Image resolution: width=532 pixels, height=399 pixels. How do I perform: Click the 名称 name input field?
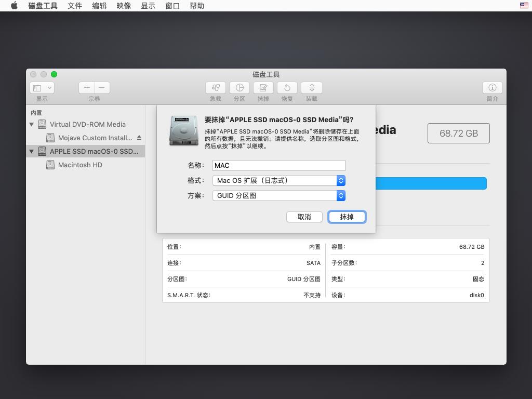(278, 165)
